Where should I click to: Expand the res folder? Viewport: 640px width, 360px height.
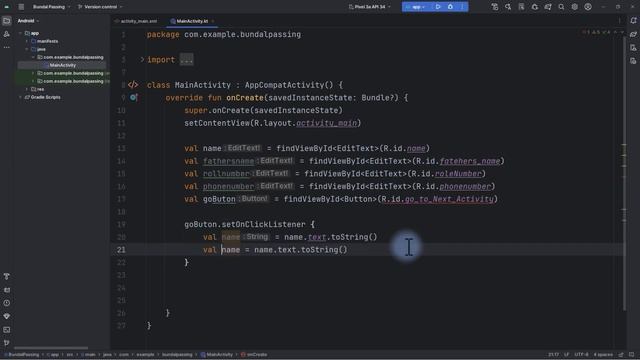[x=27, y=89]
